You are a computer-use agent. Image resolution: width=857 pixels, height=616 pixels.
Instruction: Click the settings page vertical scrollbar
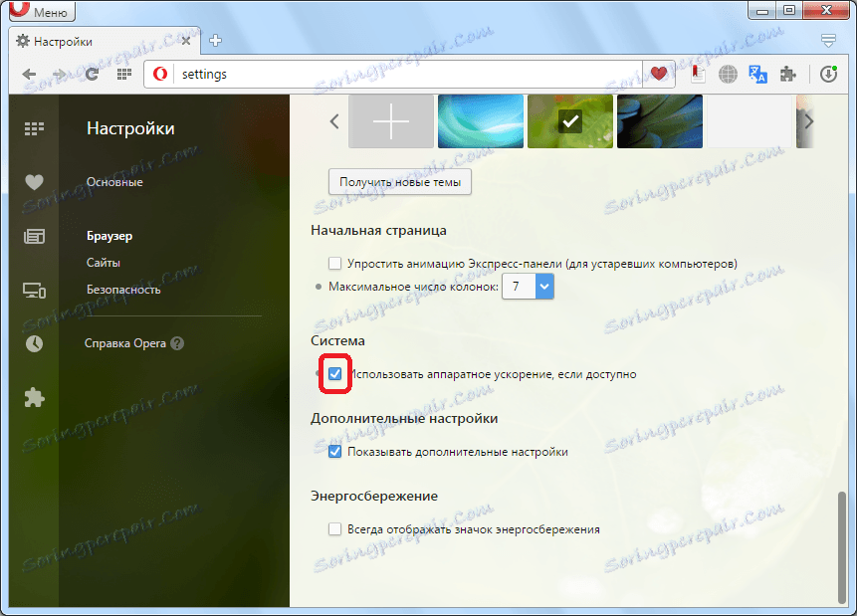click(x=842, y=546)
